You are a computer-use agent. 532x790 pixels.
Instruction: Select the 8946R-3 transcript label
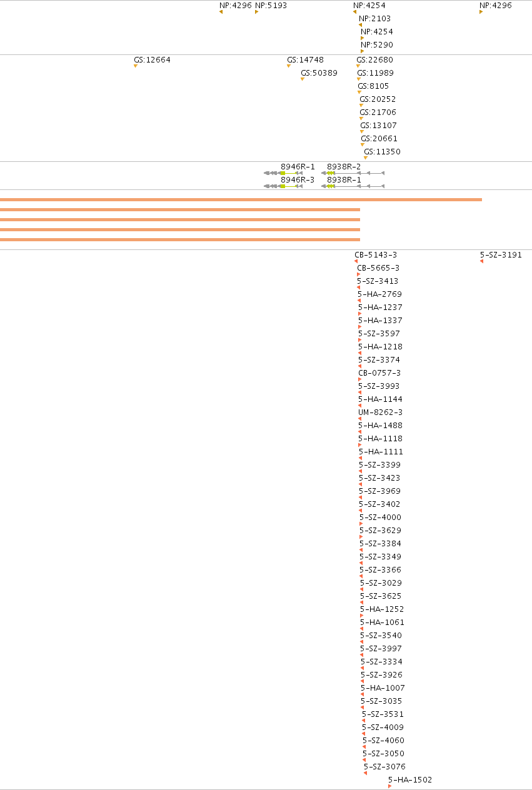point(298,179)
